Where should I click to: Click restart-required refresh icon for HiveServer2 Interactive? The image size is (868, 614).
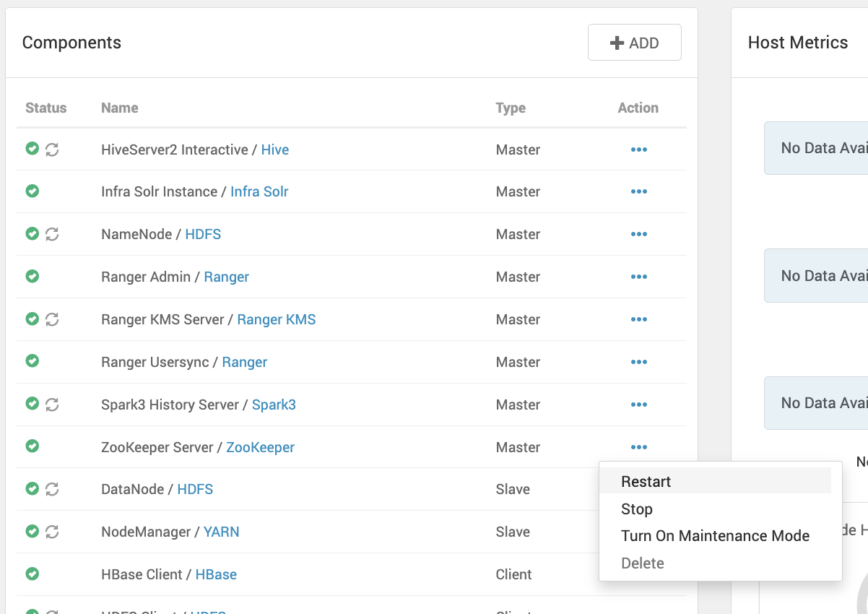[x=52, y=150]
